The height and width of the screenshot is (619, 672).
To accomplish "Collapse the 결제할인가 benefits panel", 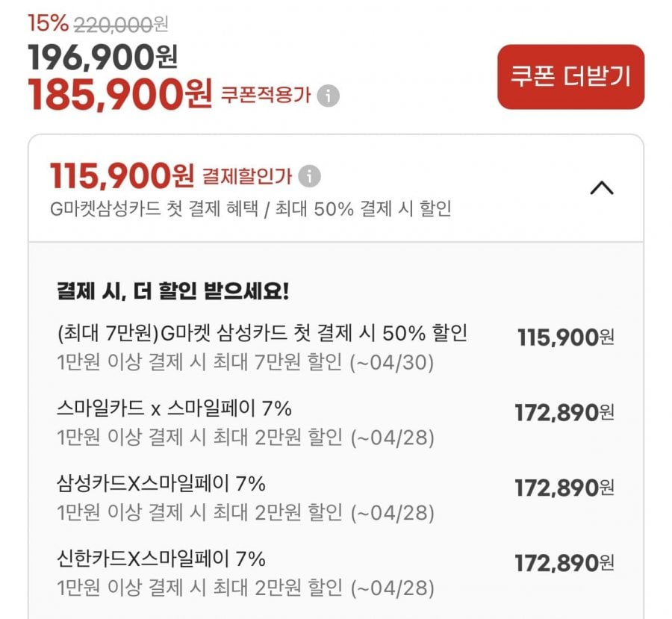I will pos(601,188).
